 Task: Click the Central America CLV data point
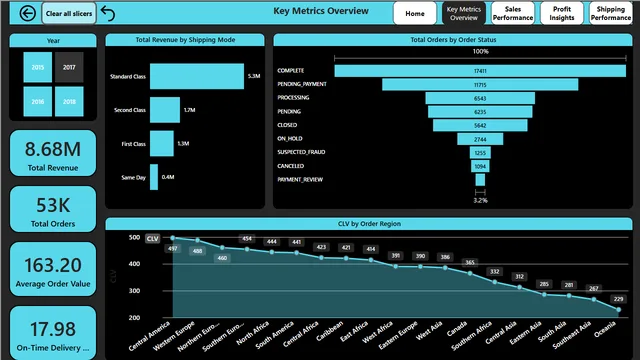pyautogui.click(x=173, y=238)
